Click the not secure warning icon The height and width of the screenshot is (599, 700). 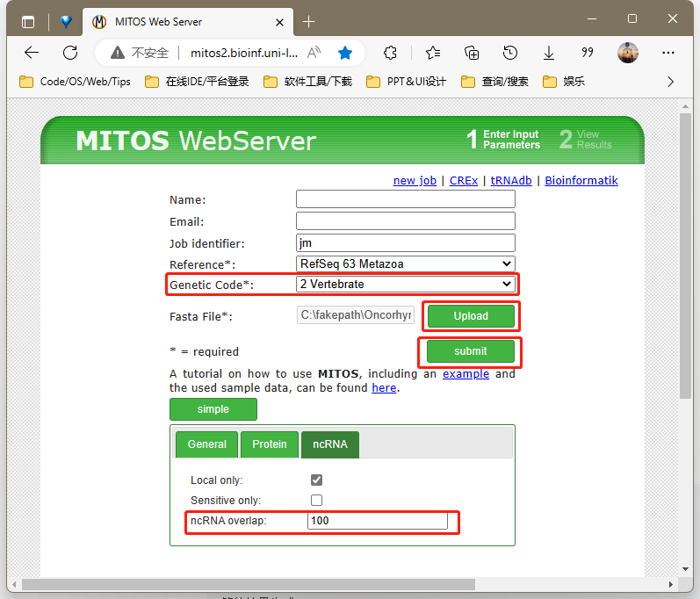click(x=118, y=53)
